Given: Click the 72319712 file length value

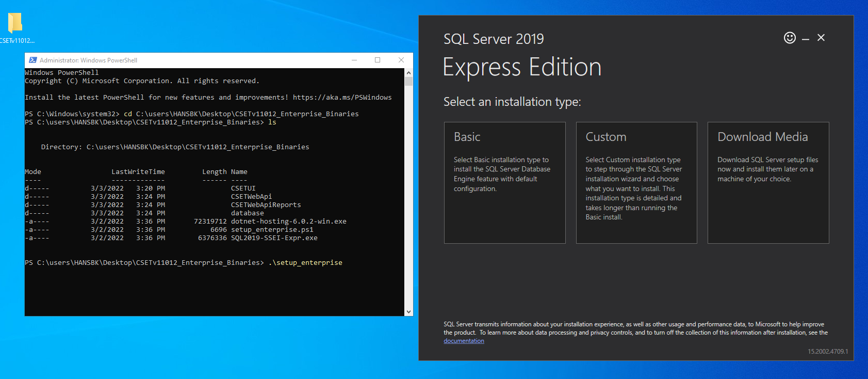Looking at the screenshot, I should tap(210, 222).
